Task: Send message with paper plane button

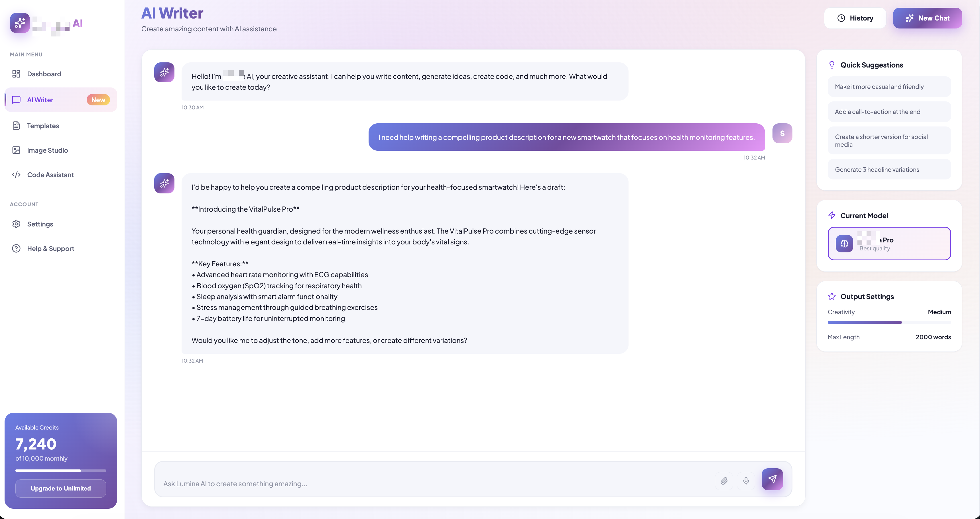Action: (772, 479)
